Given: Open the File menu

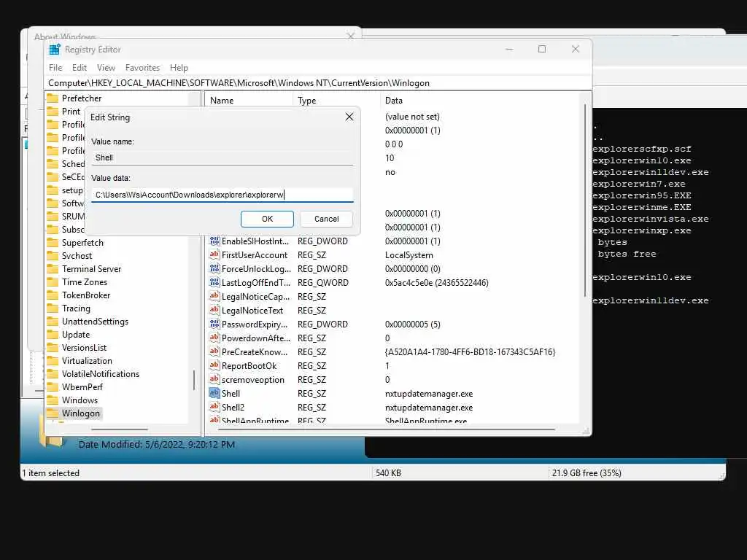Looking at the screenshot, I should (55, 68).
